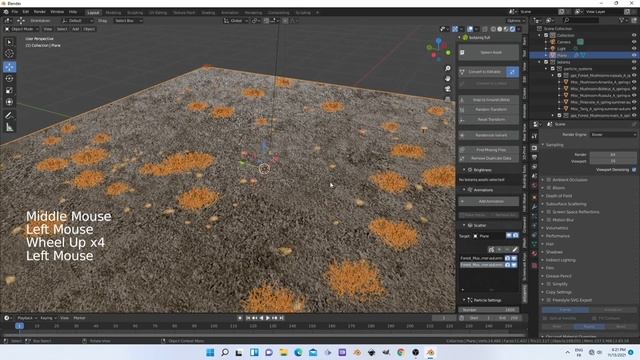Toggle the Viewport Denoising checkbox
This screenshot has height=360, width=640.
pos(634,170)
